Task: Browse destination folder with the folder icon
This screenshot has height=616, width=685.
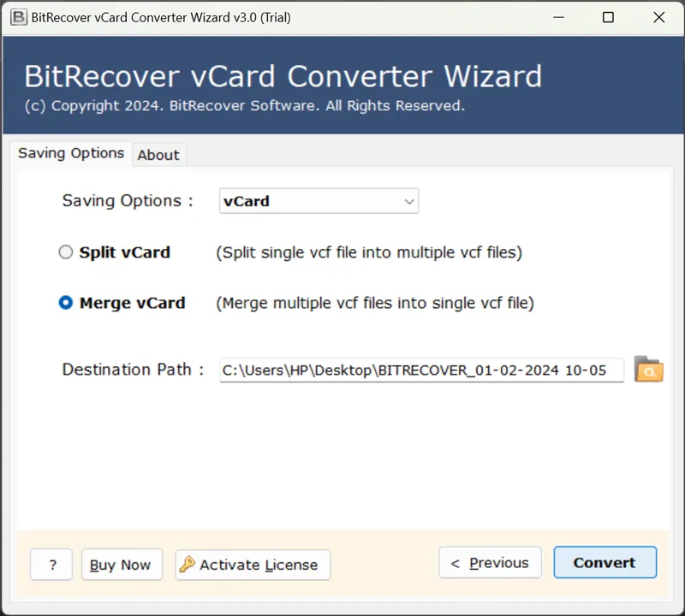Action: click(x=648, y=370)
